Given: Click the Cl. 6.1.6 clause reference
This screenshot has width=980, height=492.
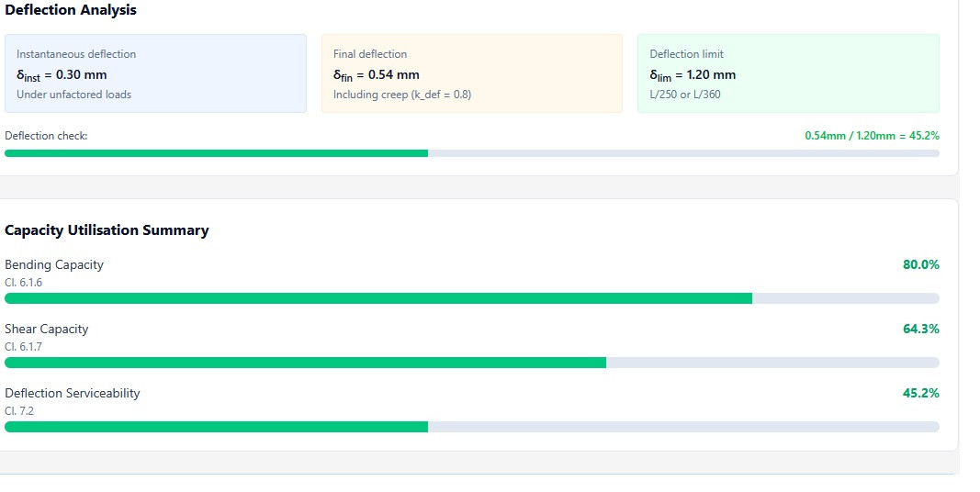Looking at the screenshot, I should click(x=24, y=283).
